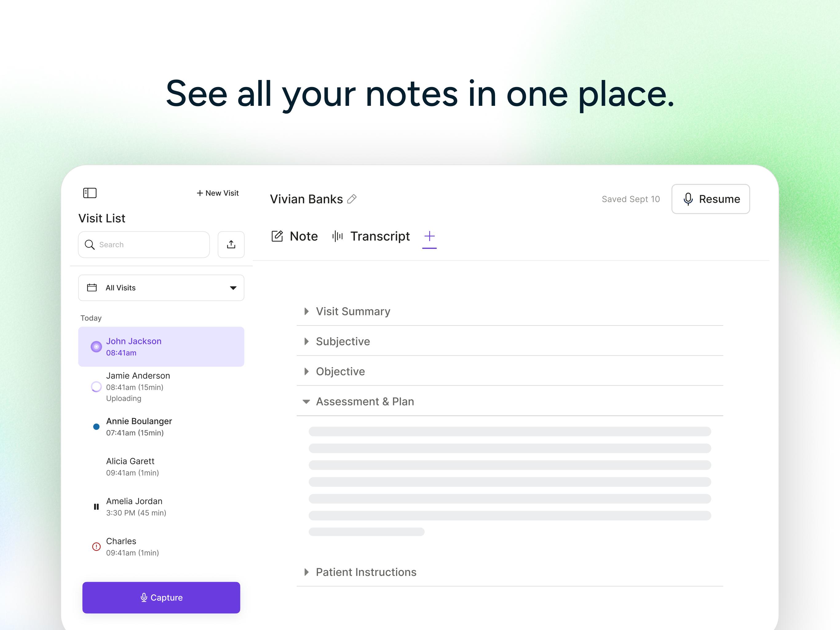Click the New Visit button
The image size is (840, 630).
tap(217, 193)
